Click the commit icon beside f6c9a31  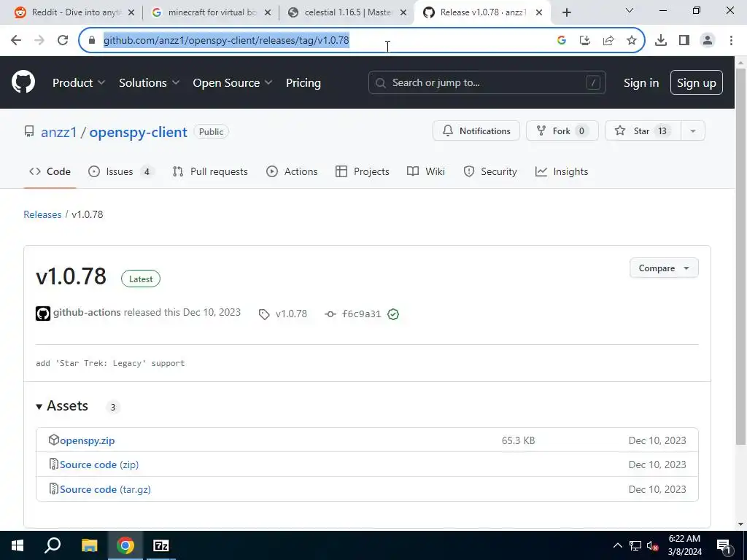pos(330,314)
